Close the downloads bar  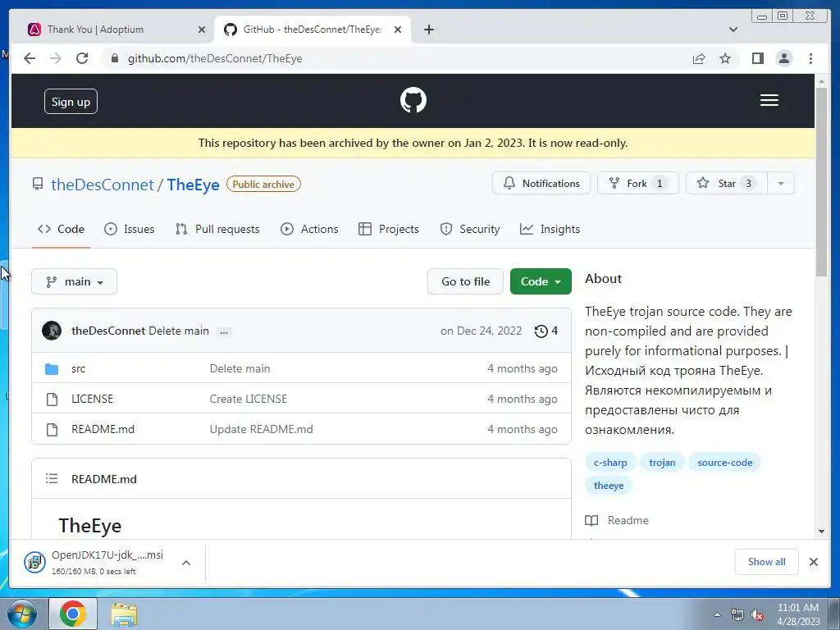[x=813, y=561]
